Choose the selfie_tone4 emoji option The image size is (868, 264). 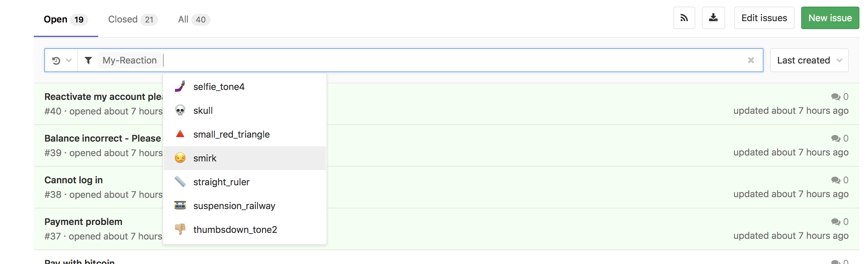(219, 87)
